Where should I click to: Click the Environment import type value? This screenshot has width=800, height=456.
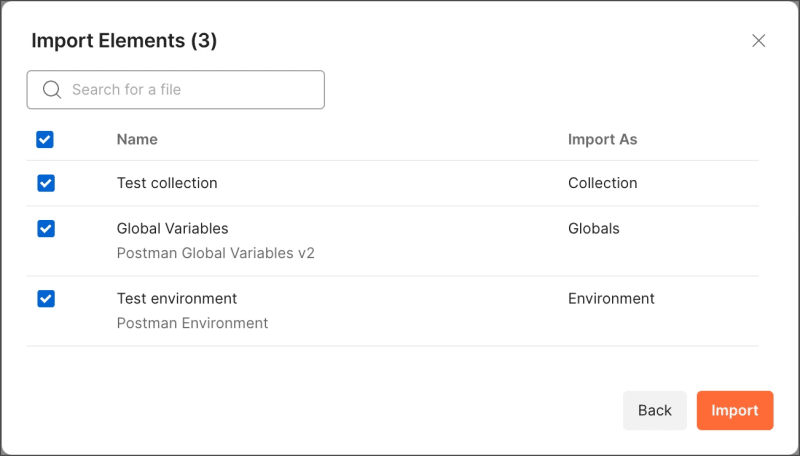(x=611, y=299)
